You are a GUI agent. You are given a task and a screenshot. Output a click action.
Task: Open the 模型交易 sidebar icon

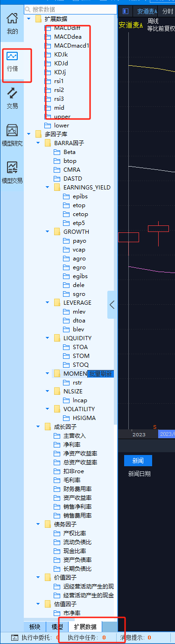(12, 173)
